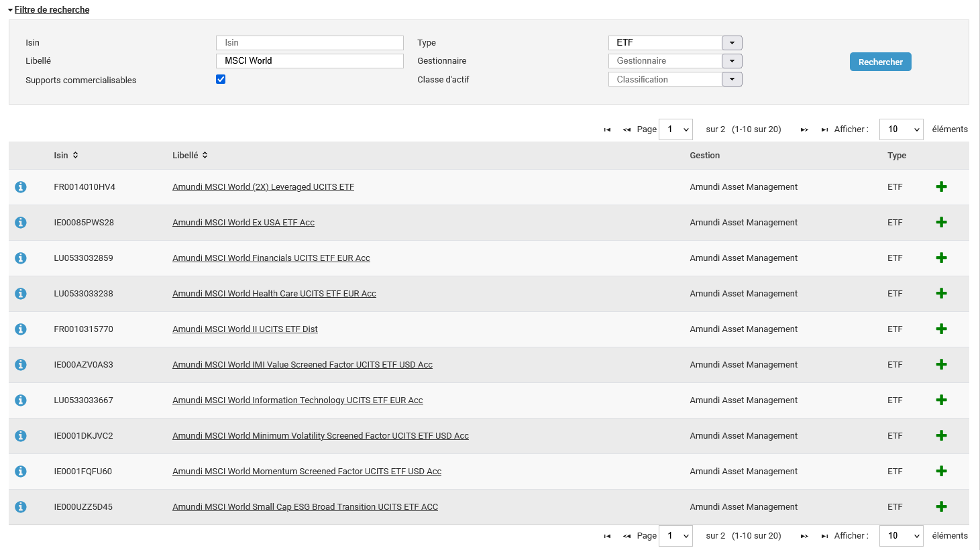Open Amundi MSCI World Health Care link
The image size is (980, 550).
click(274, 294)
